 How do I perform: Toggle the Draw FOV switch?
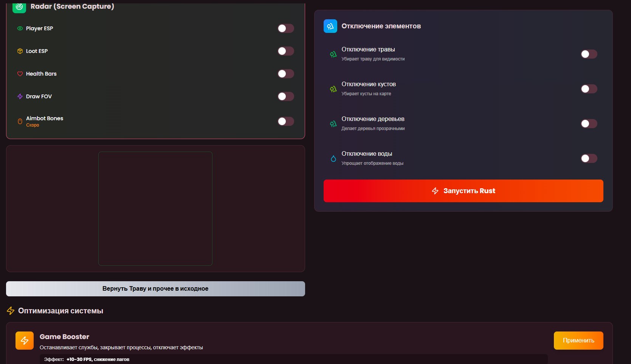click(286, 96)
